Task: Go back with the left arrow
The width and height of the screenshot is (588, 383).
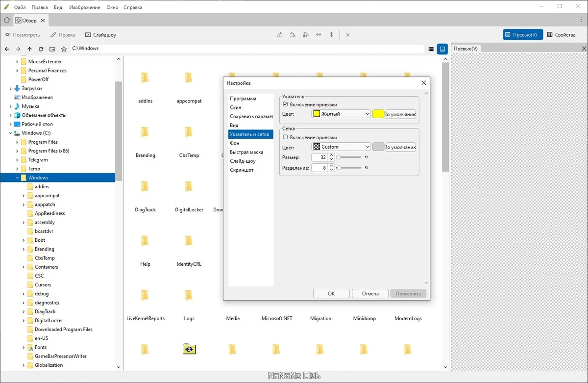Action: (7, 49)
